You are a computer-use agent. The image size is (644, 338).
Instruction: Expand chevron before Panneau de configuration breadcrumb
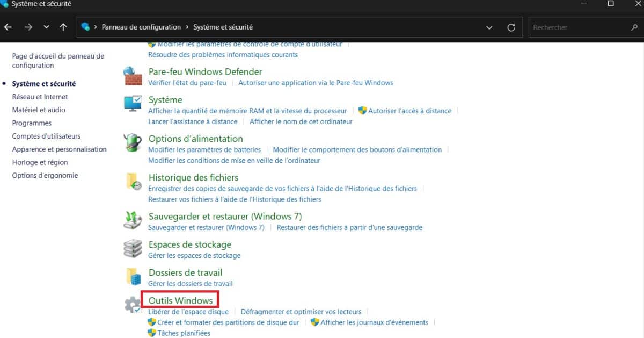point(96,27)
